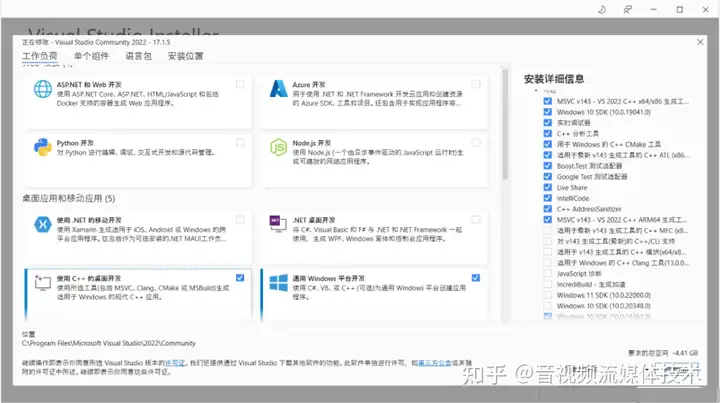The image size is (720, 403).
Task: Click the Desktop & Mobile (5) section heading
Action: click(x=69, y=198)
